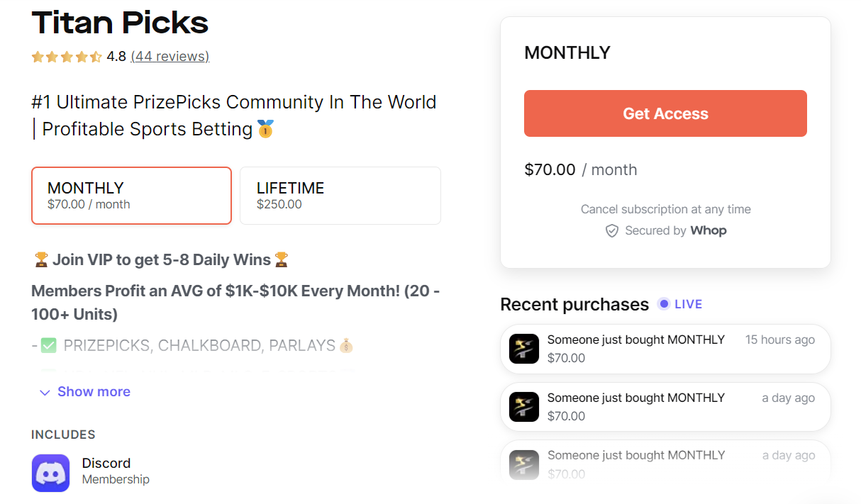Viewport: 861px width, 504px height.
Task: Click the blue LIVE indicator dot
Action: pyautogui.click(x=663, y=303)
